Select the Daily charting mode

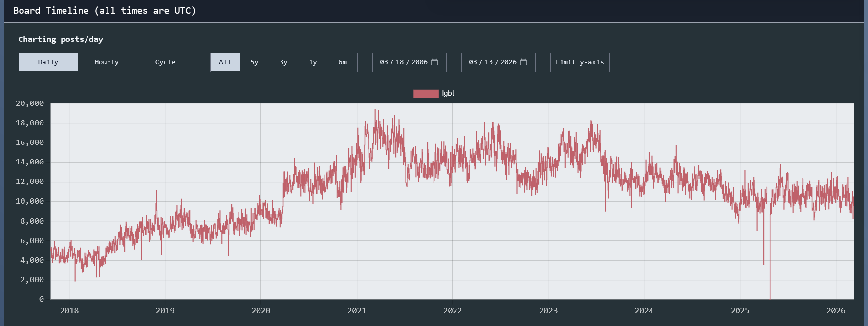click(x=48, y=62)
